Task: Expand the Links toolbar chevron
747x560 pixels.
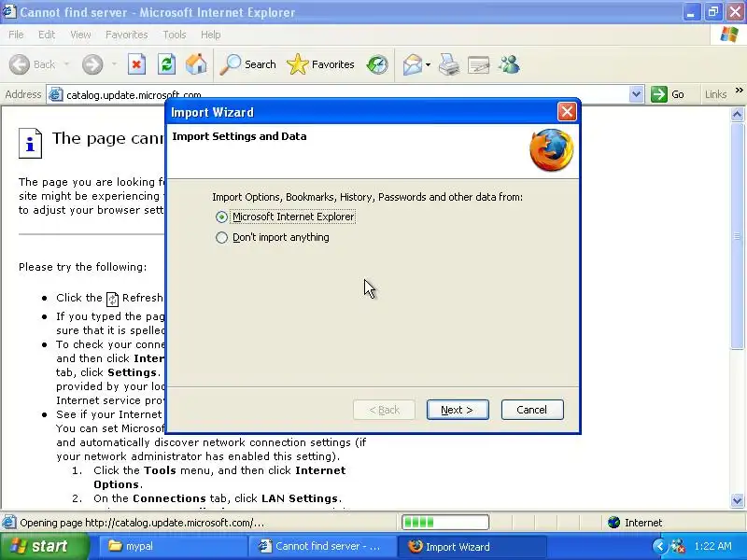Action: tap(739, 90)
